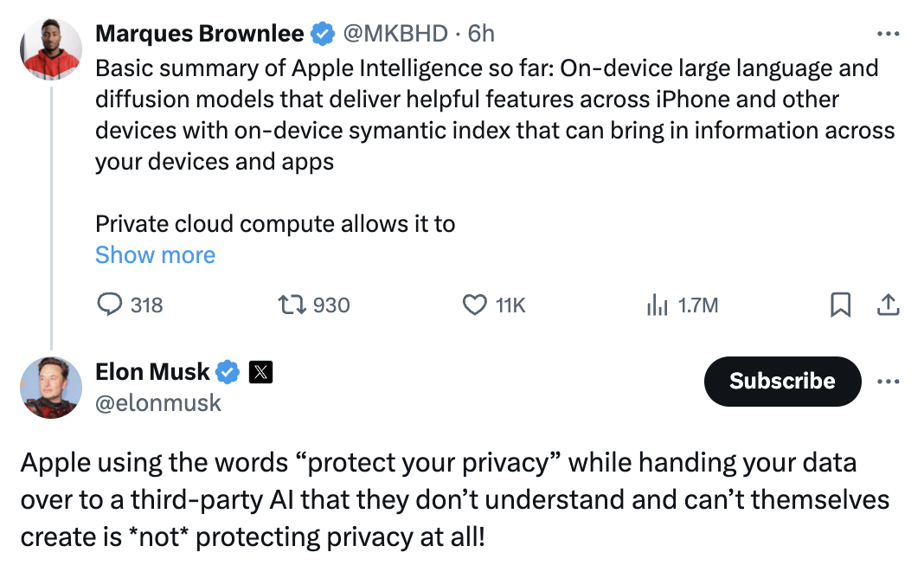This screenshot has height=578, width=924.
Task: Click Elon Musk's blue verified checkmark
Action: 228,372
